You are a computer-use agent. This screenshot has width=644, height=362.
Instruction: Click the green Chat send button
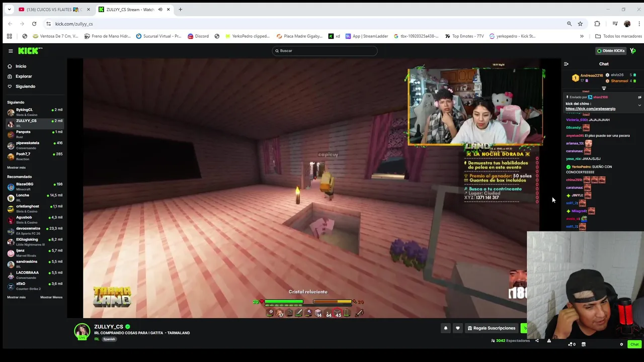[634, 344]
